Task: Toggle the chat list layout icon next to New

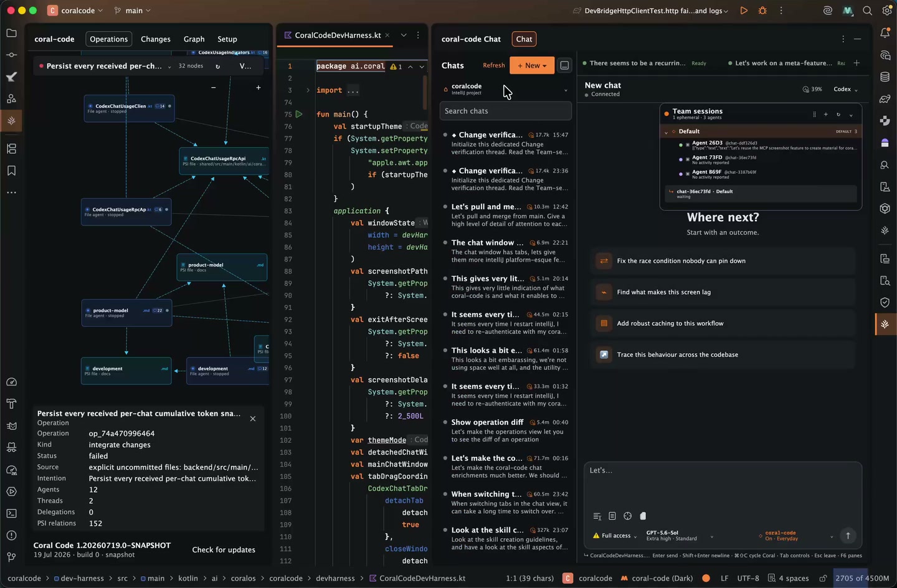Action: [564, 65]
